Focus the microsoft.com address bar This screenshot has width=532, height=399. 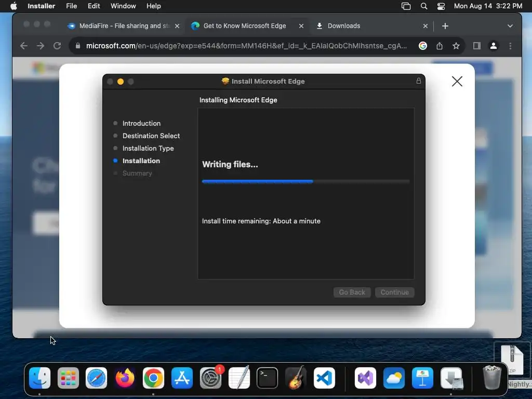click(x=246, y=46)
